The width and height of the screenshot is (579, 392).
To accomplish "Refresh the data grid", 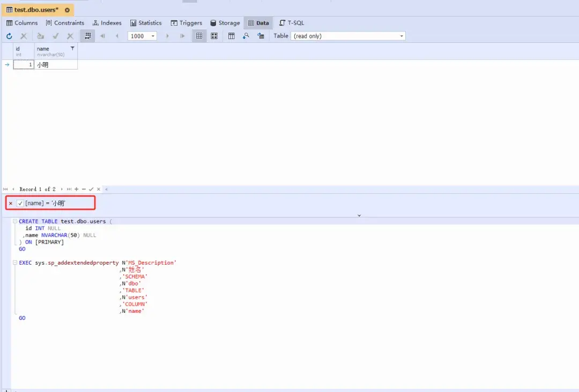I will [x=10, y=36].
